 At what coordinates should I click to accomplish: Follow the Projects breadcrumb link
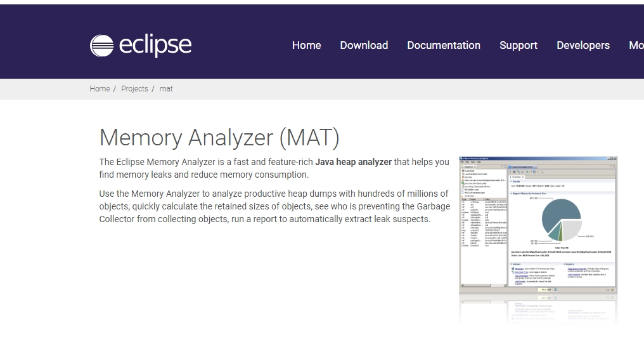[x=134, y=89]
